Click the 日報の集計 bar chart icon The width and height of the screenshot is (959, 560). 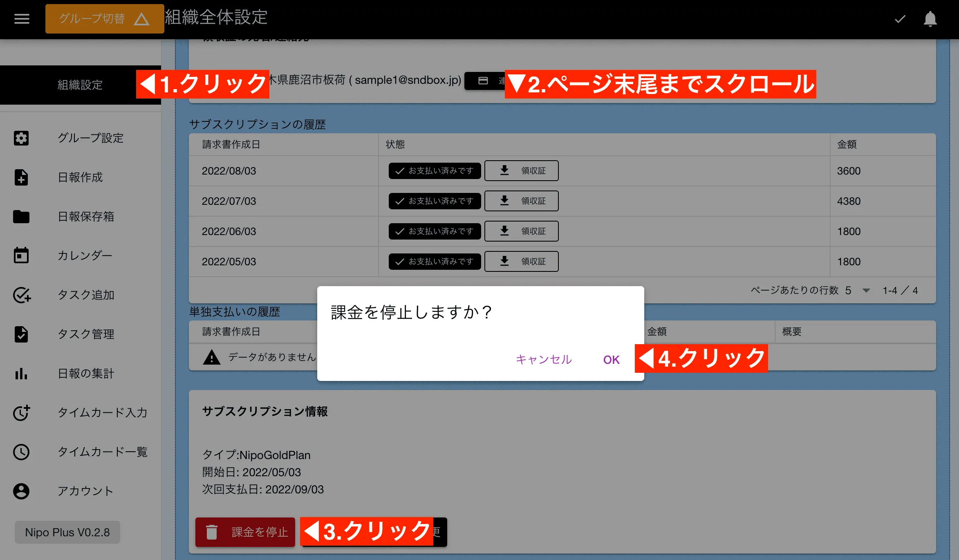(21, 374)
